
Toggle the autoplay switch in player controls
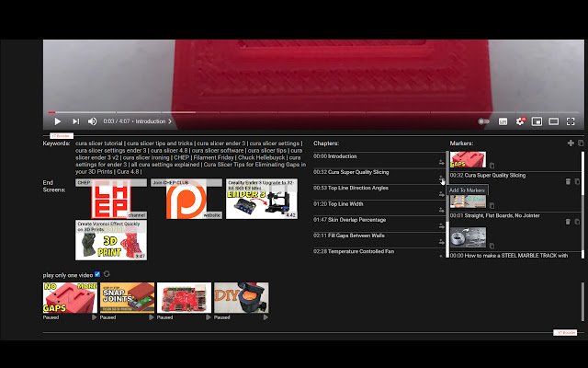click(484, 121)
